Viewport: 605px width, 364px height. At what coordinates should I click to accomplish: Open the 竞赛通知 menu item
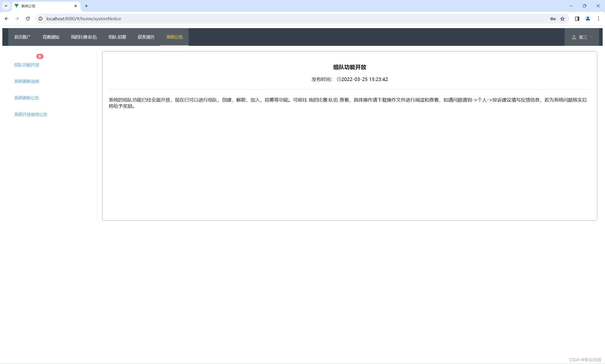point(51,37)
